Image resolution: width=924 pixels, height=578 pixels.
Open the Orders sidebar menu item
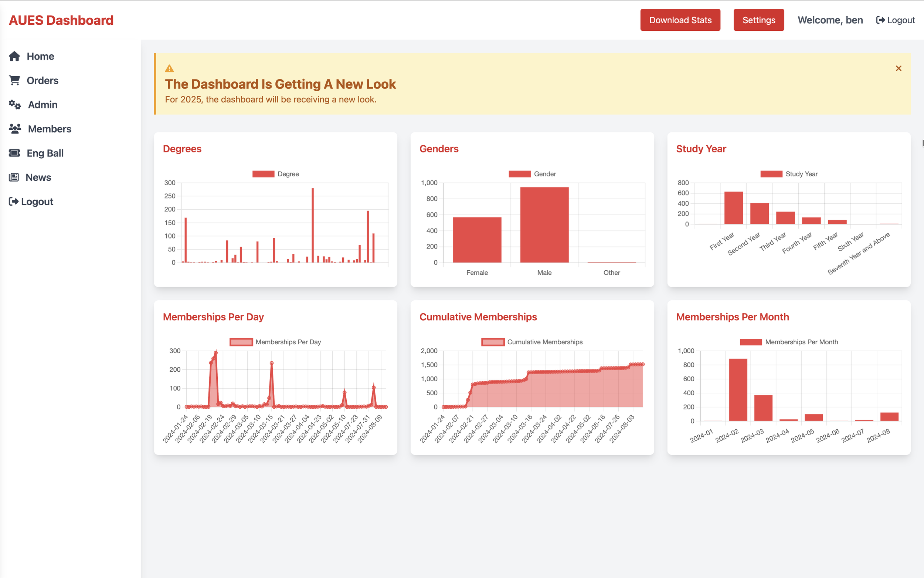[x=43, y=80]
